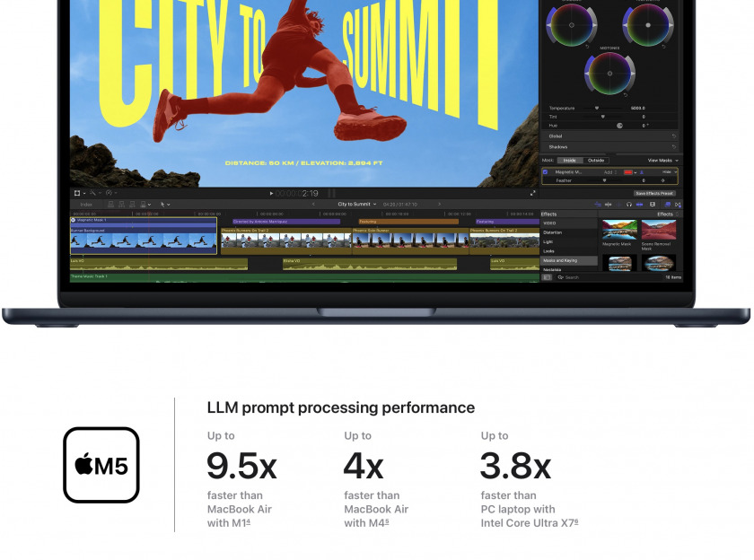Open the timeline Index button

(86, 205)
